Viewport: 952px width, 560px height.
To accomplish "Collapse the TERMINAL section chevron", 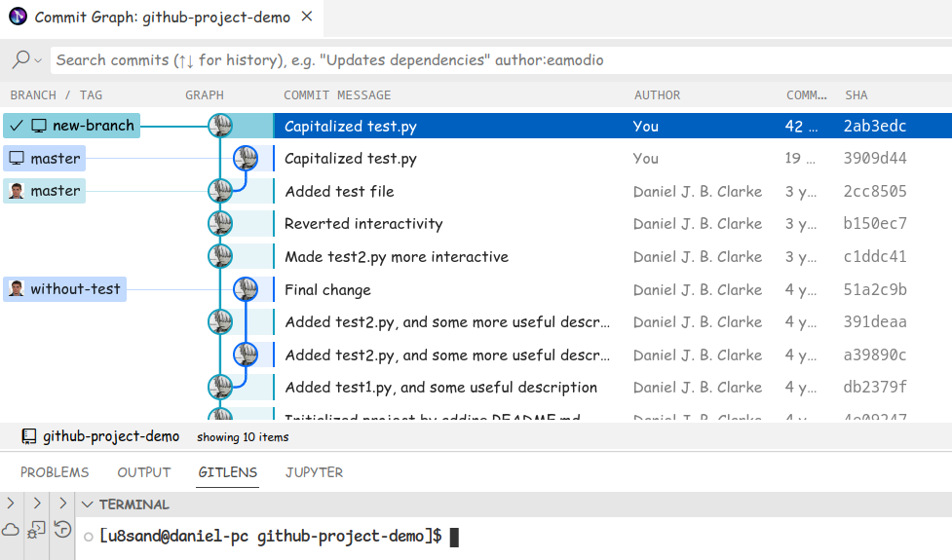I will point(88,504).
